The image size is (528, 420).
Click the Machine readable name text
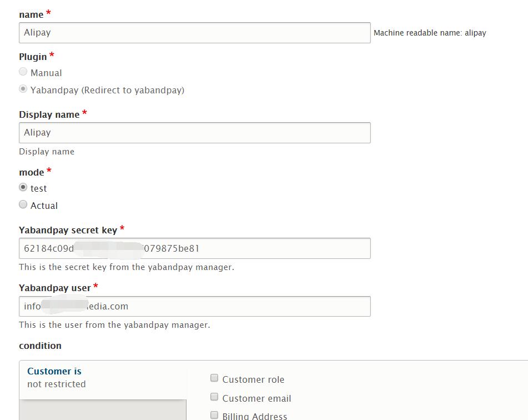(x=430, y=33)
